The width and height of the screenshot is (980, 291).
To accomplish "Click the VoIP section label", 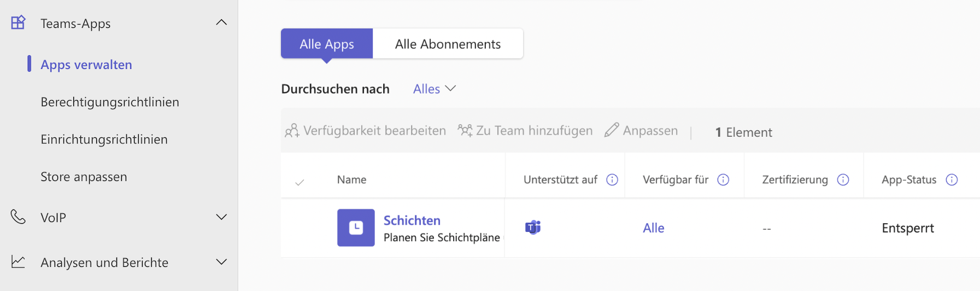I will point(53,217).
